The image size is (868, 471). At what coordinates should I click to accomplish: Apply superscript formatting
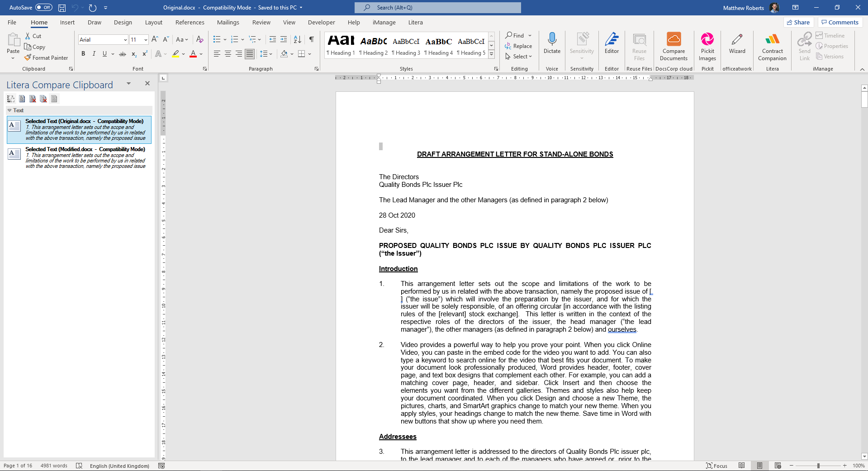145,54
